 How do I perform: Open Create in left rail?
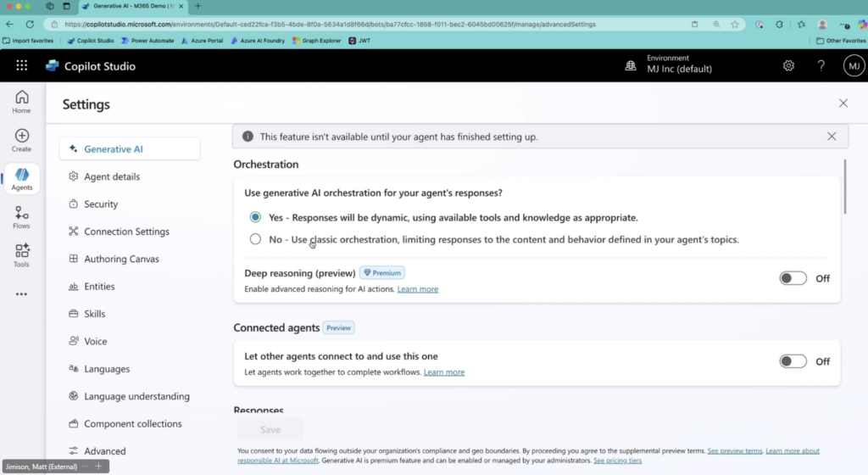coord(21,140)
